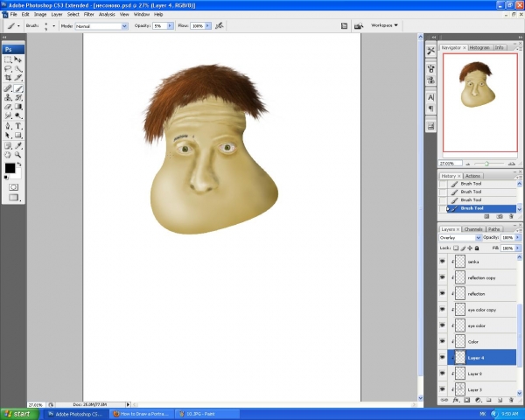Toggle the Brushes palette icon
The height and width of the screenshot is (420, 525).
(344, 25)
